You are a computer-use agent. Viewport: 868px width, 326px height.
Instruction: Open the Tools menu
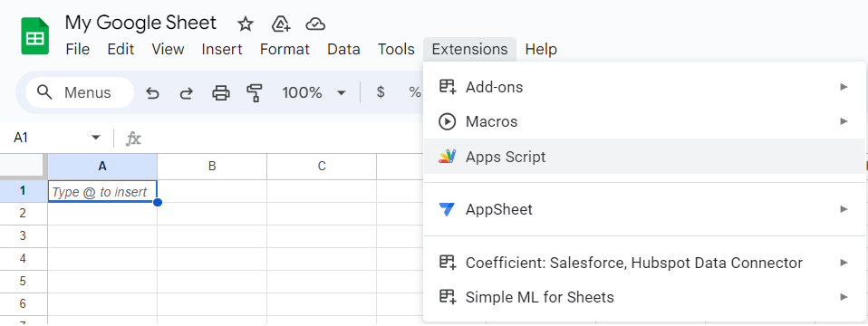[396, 49]
